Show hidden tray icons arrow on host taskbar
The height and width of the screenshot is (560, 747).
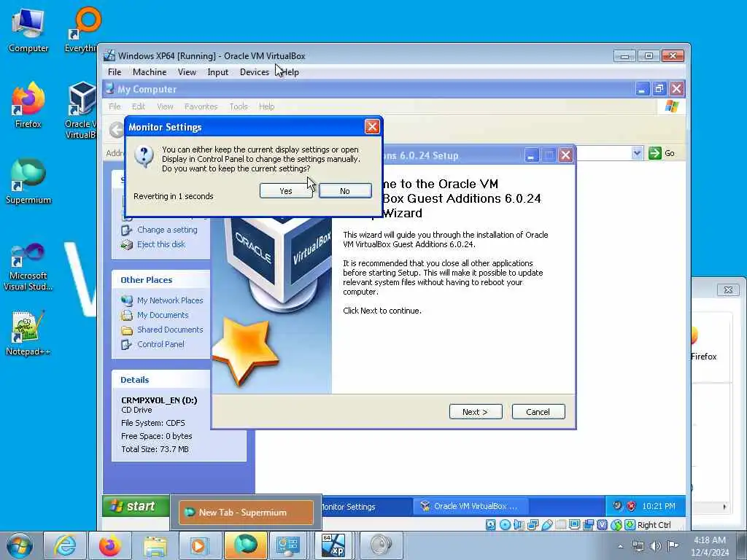[620, 547]
